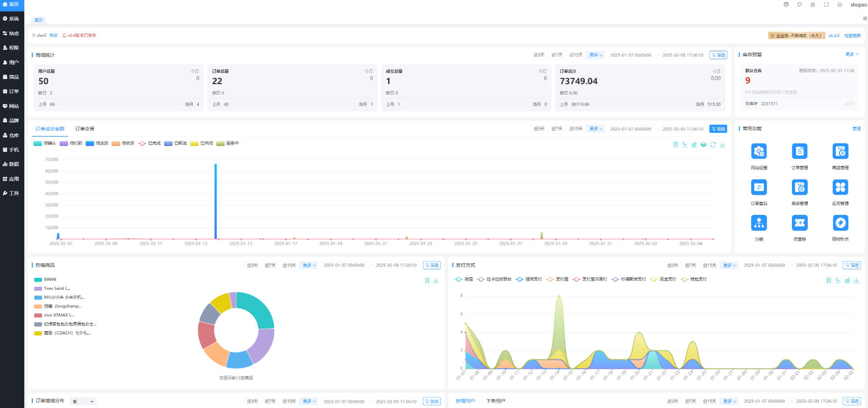Toggle 待确认 series in order chart legend
The height and width of the screenshot is (408, 868).
tap(44, 143)
